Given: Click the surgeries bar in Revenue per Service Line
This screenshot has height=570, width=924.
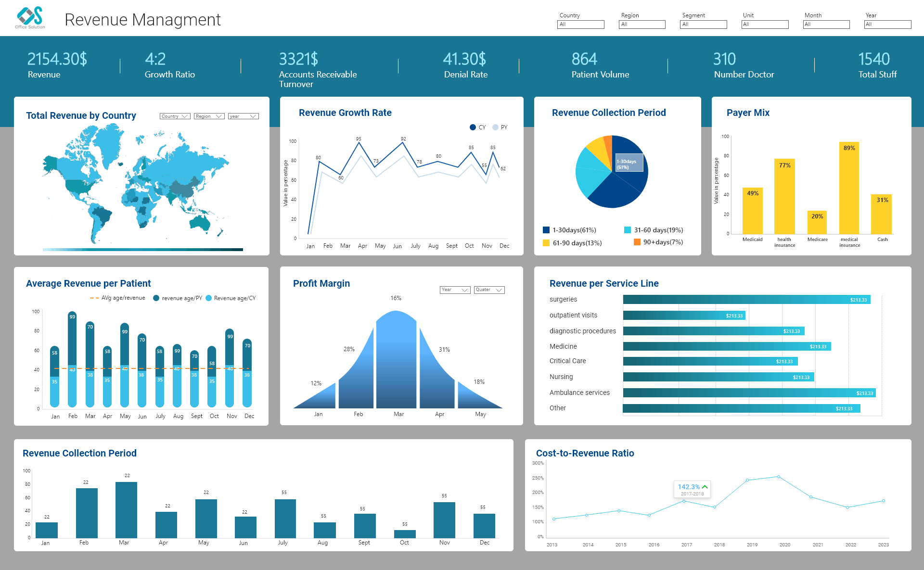Looking at the screenshot, I should tap(746, 300).
